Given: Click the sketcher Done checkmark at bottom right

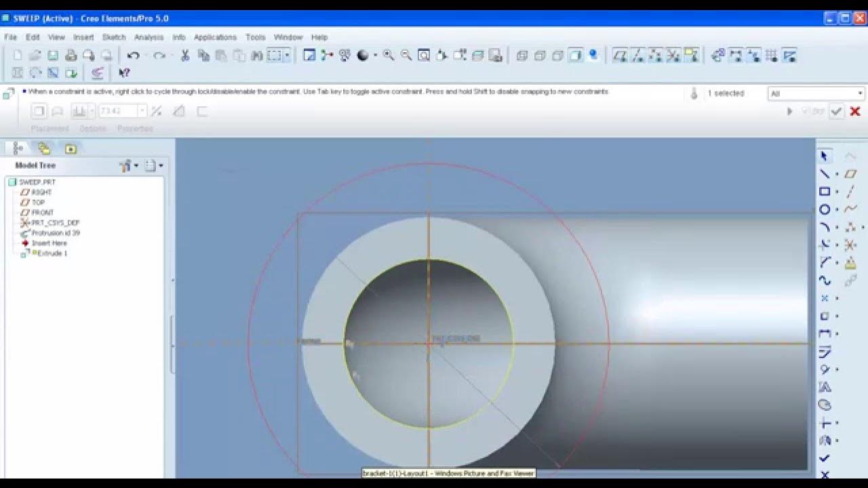Looking at the screenshot, I should 825,459.
